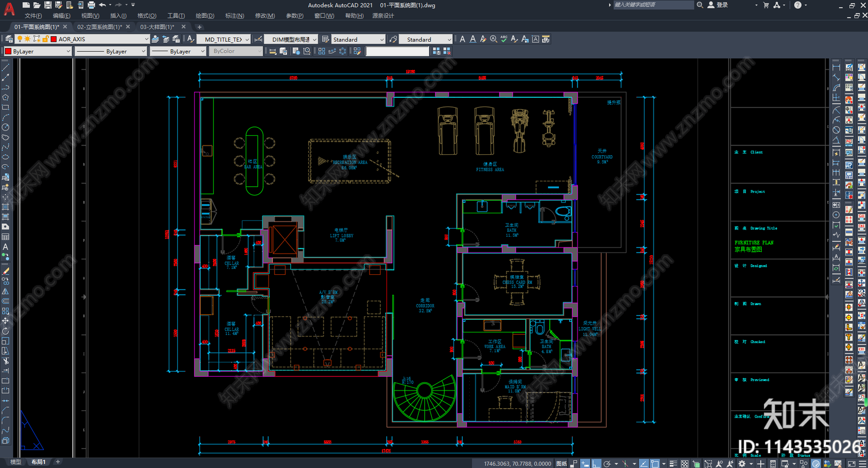Click the Spell Check ABC icon
The width and height of the screenshot is (868, 468).
(x=504, y=39)
